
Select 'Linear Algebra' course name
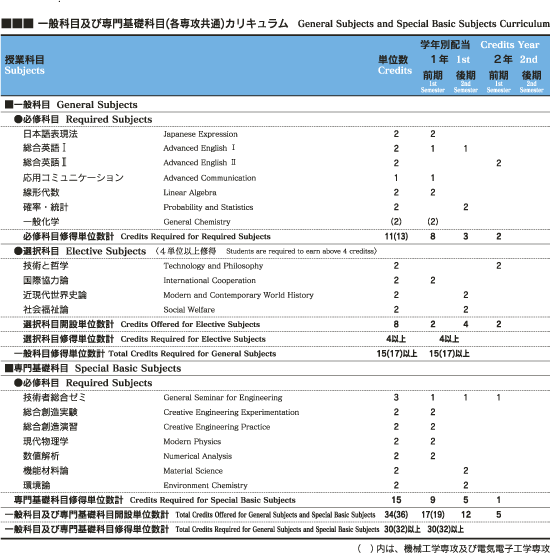190,193
